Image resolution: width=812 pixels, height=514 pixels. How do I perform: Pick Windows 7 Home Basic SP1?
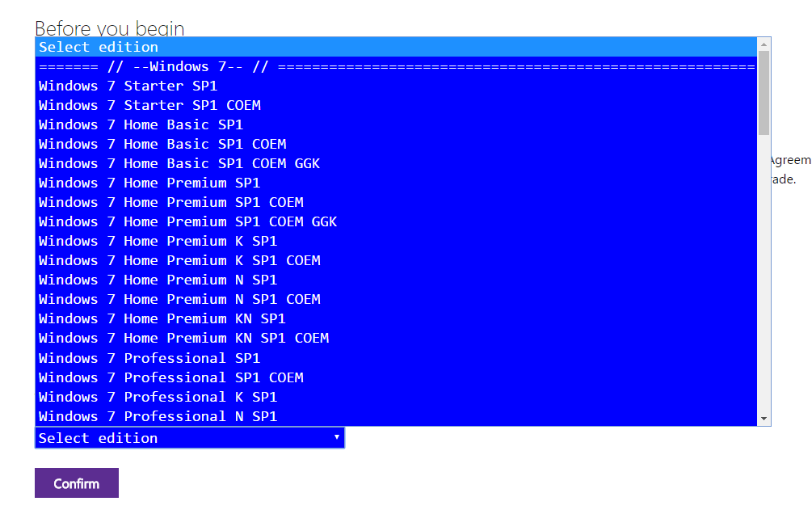coord(396,125)
